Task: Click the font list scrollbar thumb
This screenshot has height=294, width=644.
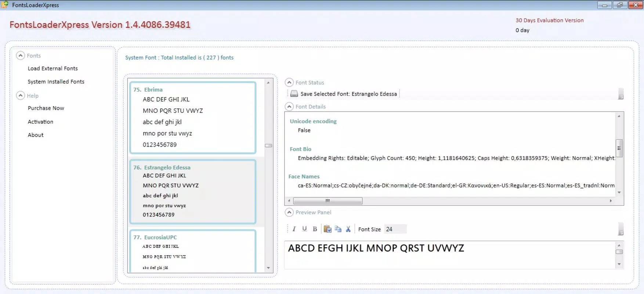Action: [x=268, y=146]
